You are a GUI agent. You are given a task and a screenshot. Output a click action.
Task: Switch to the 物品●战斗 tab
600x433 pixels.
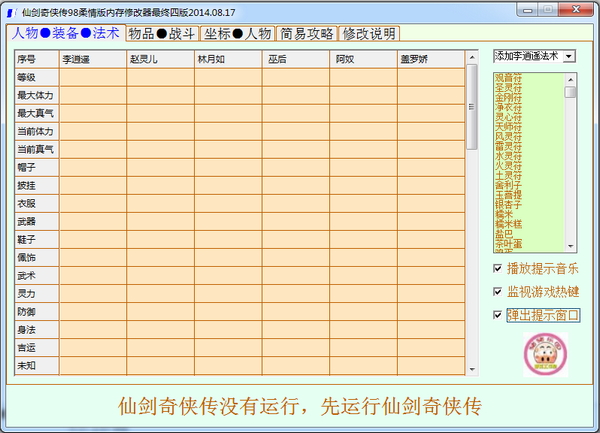[x=161, y=33]
